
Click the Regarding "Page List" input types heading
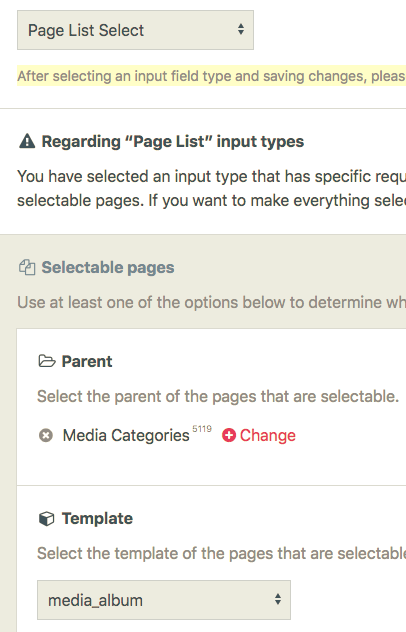pos(173,141)
